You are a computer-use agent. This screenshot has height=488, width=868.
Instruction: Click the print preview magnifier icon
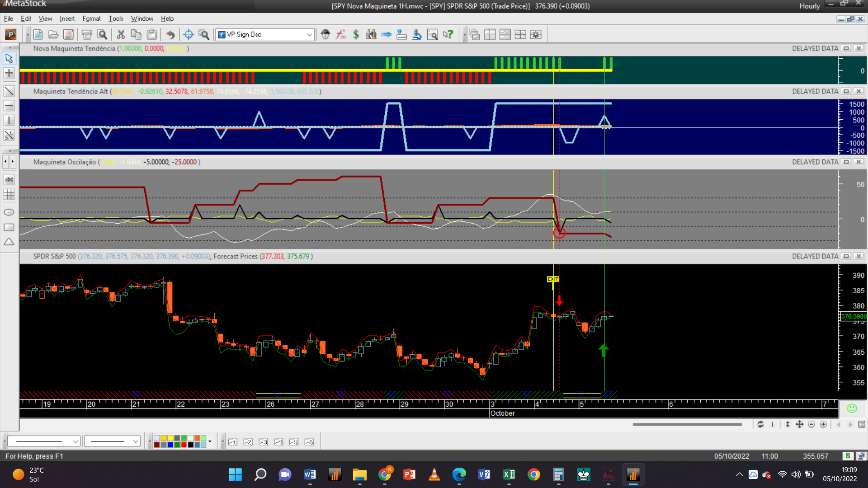coord(102,34)
